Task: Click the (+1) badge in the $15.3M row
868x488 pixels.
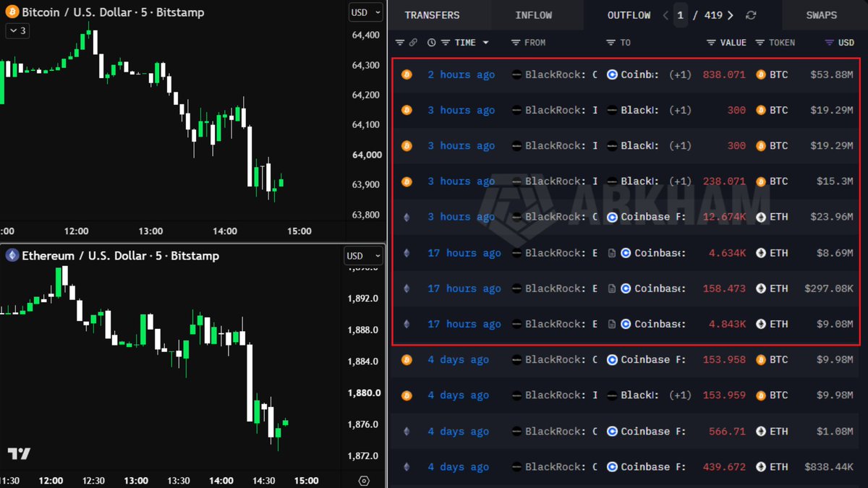Action: [681, 181]
